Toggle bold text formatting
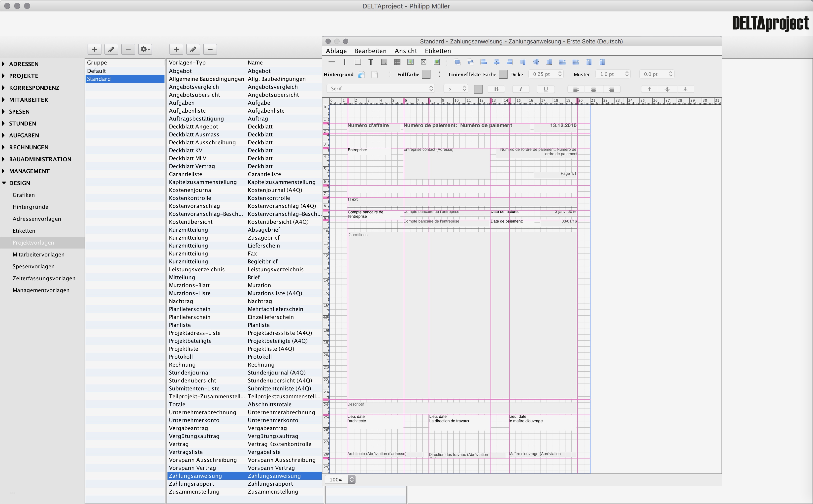The image size is (813, 504). [496, 89]
